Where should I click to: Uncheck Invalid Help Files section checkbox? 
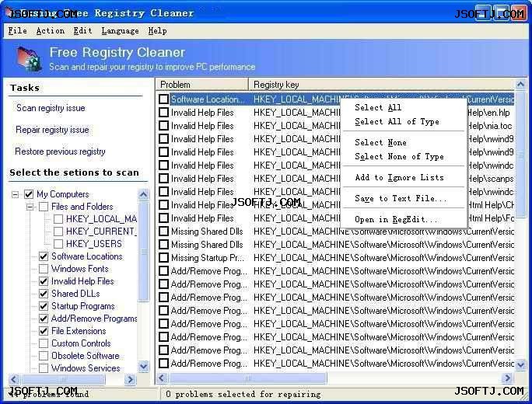(44, 281)
